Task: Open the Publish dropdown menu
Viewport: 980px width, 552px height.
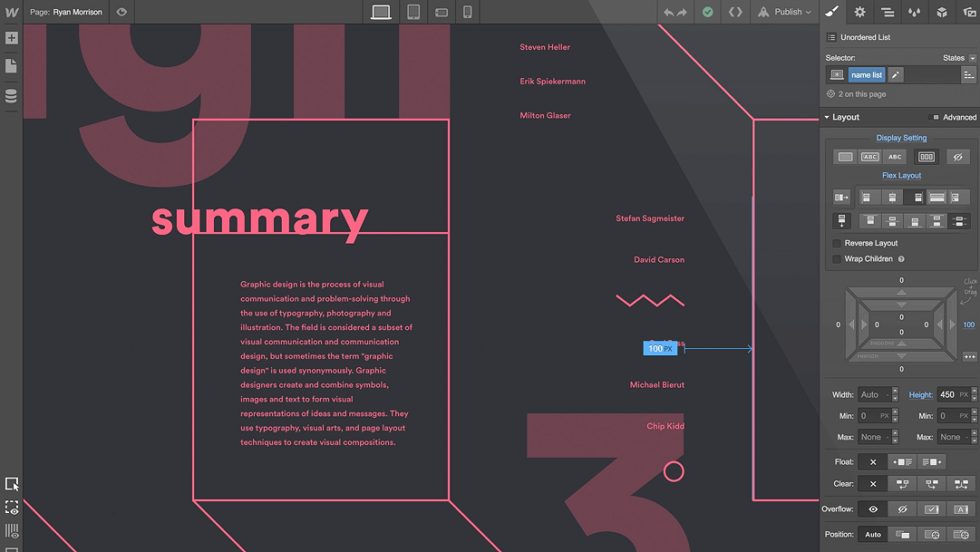Action: 784,12
